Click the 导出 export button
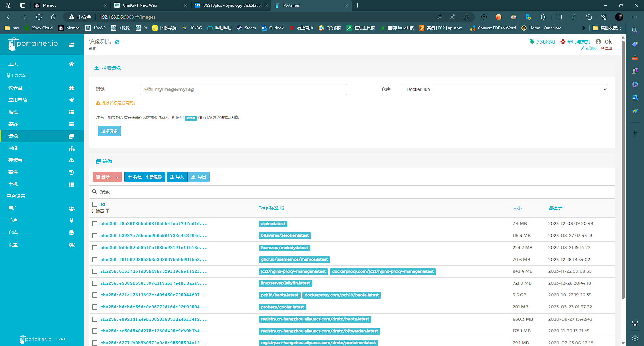The width and height of the screenshot is (644, 346). (x=199, y=177)
